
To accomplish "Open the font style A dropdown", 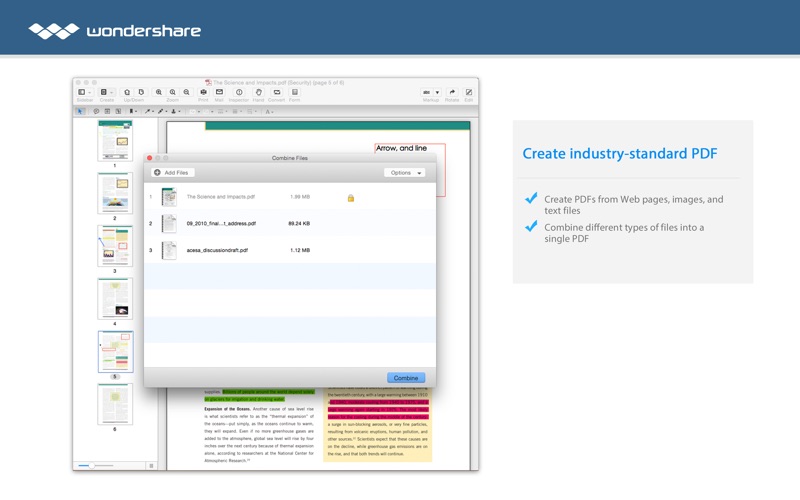I will pos(269,111).
